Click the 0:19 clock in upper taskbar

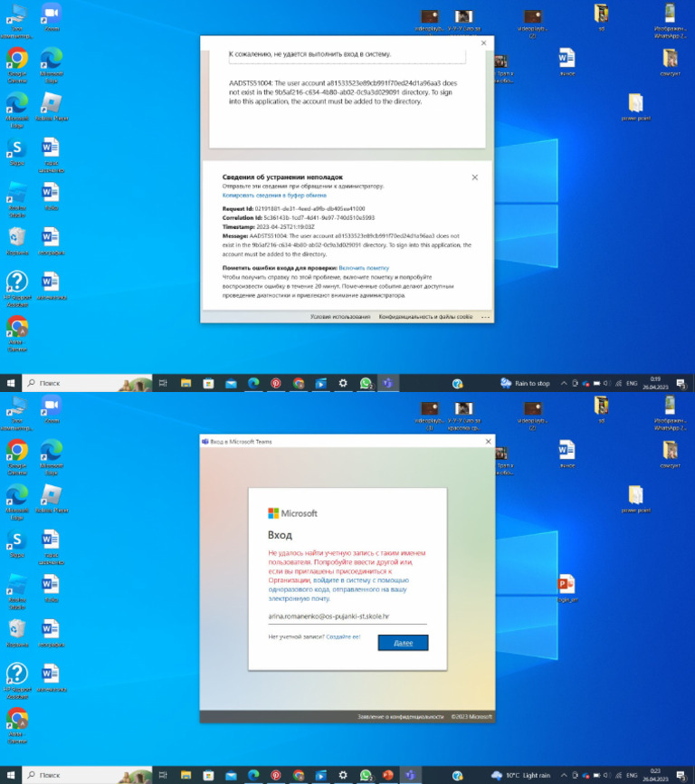pos(655,384)
